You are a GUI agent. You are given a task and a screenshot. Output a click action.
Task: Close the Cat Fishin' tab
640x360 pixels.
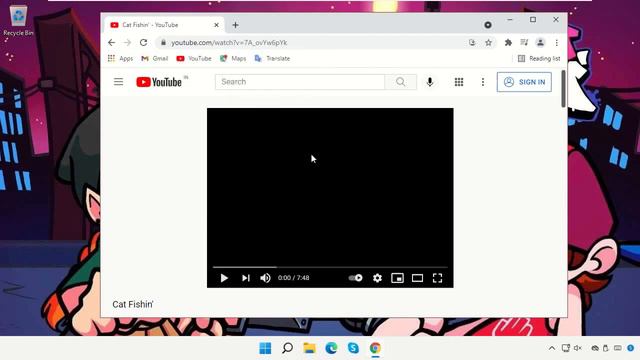(x=216, y=25)
